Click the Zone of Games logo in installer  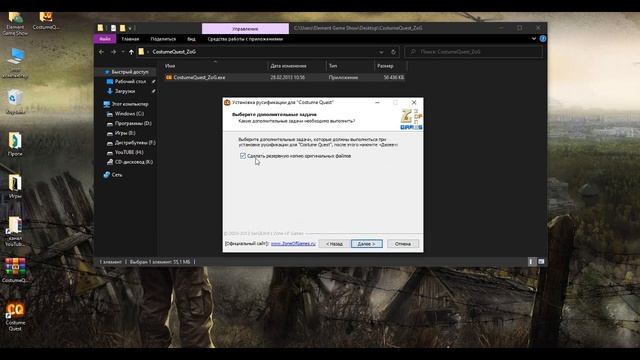411,119
